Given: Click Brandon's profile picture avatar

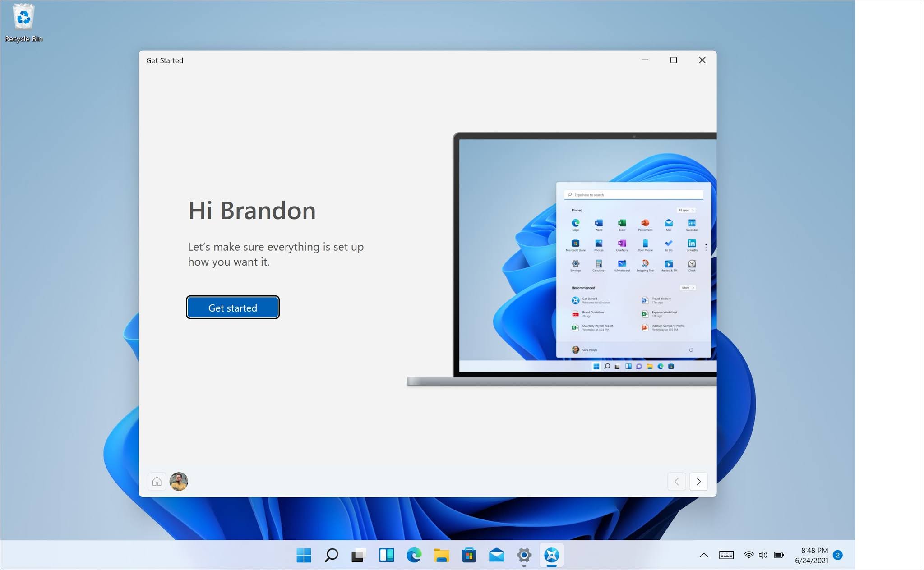Looking at the screenshot, I should click(x=179, y=482).
